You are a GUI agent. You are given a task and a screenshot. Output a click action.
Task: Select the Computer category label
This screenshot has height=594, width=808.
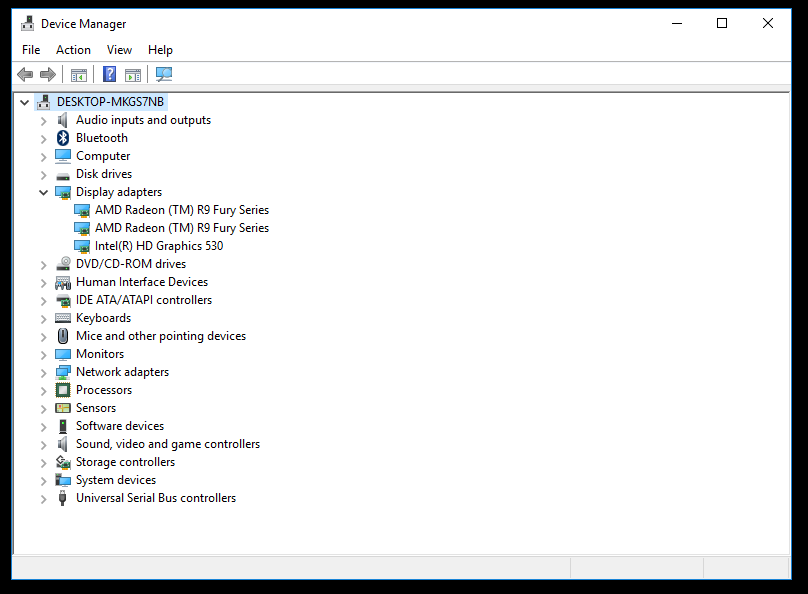103,156
